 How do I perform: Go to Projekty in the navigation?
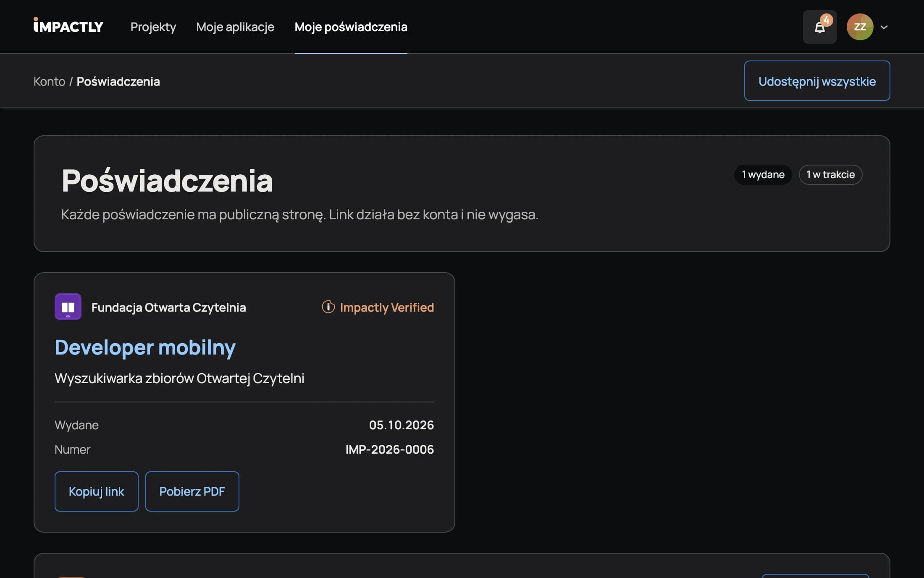coord(153,27)
